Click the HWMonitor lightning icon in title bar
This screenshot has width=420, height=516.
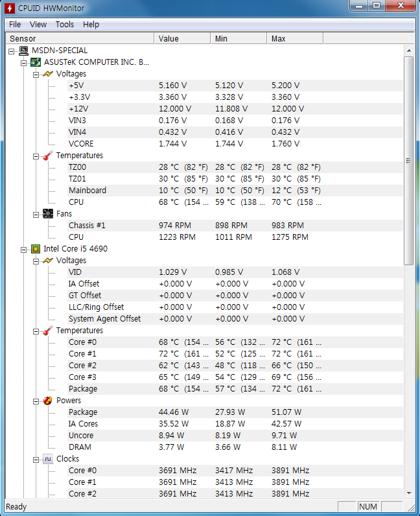(x=10, y=8)
